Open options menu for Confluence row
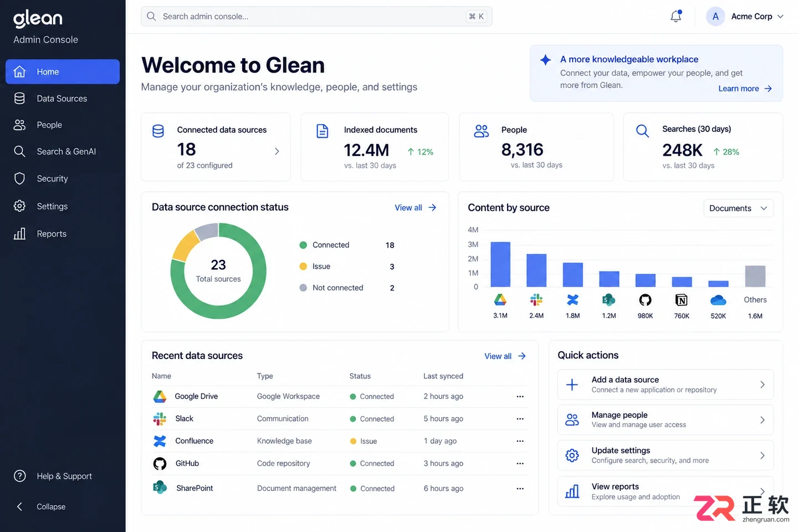The height and width of the screenshot is (532, 798). tap(520, 441)
